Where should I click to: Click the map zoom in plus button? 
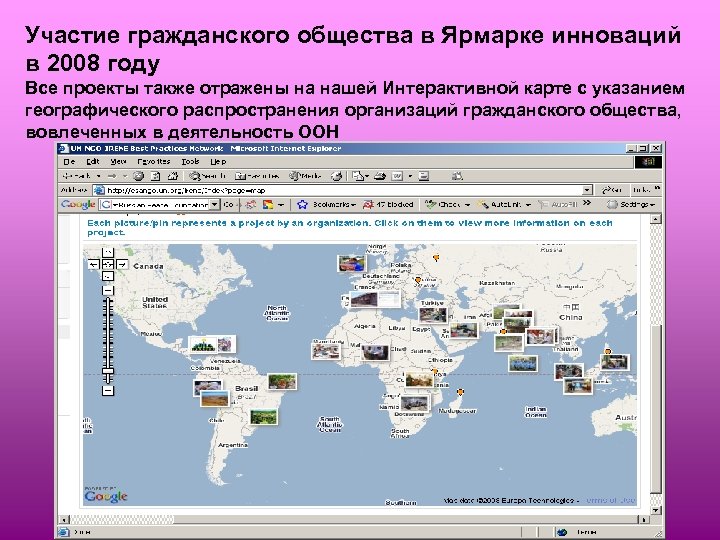(x=107, y=291)
